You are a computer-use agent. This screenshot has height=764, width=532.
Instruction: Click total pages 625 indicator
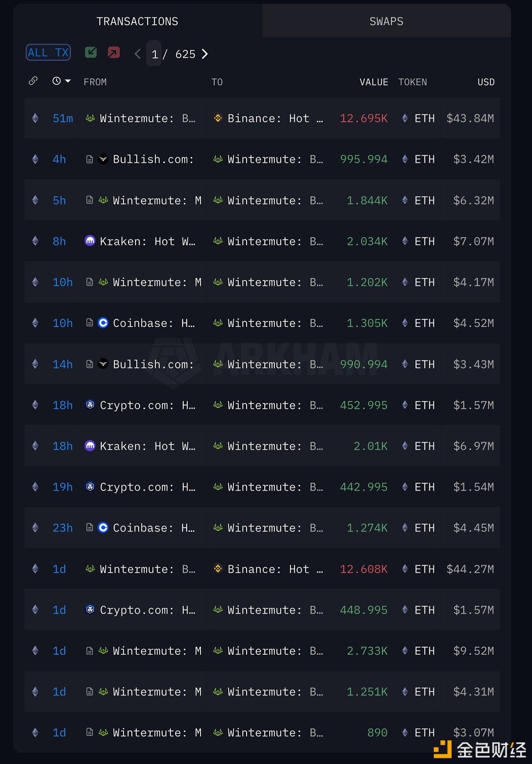[185, 54]
